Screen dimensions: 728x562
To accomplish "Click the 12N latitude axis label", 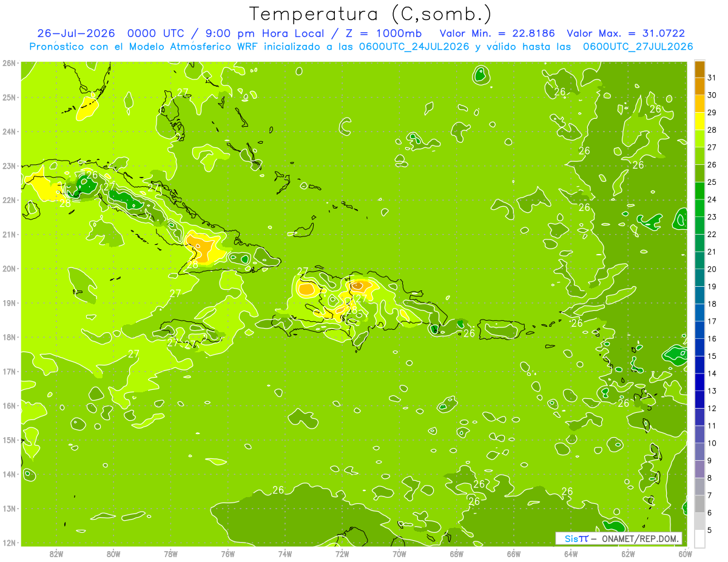I will 9,543.
